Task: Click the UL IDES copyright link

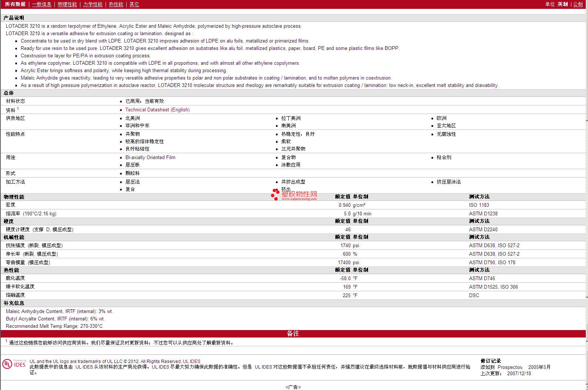Action: tap(191, 362)
